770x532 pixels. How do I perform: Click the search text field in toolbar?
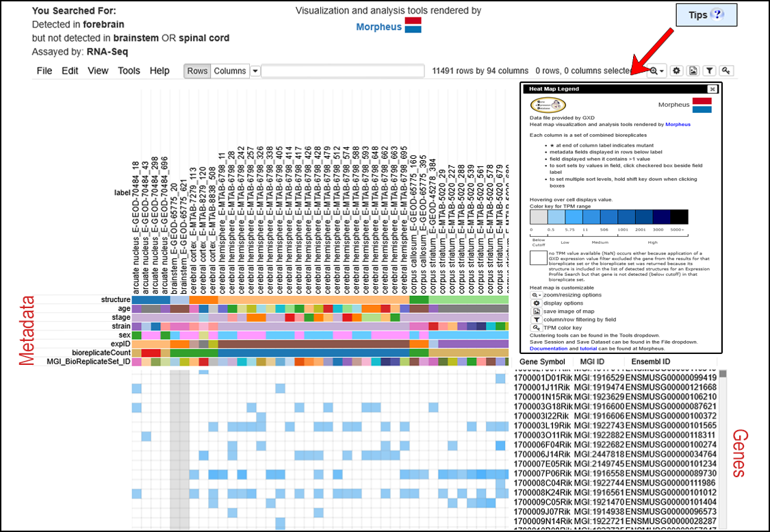pyautogui.click(x=342, y=71)
